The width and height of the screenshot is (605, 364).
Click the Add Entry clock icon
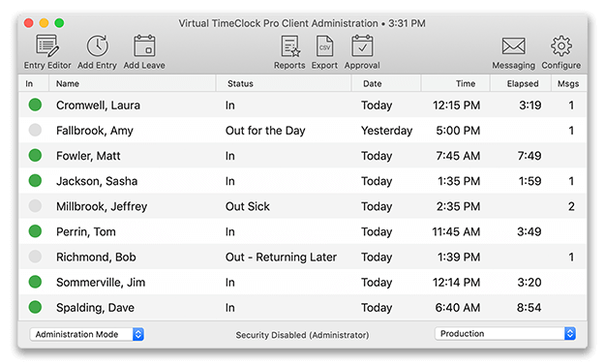click(x=97, y=46)
